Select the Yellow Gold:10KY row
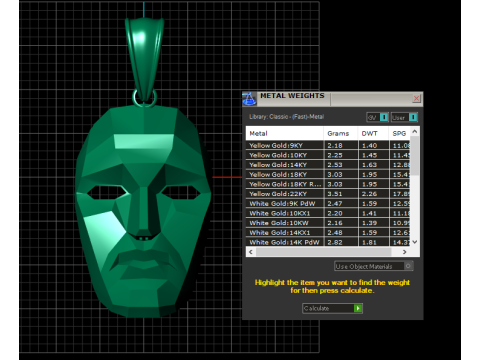Image resolution: width=480 pixels, height=360 pixels. click(328, 155)
